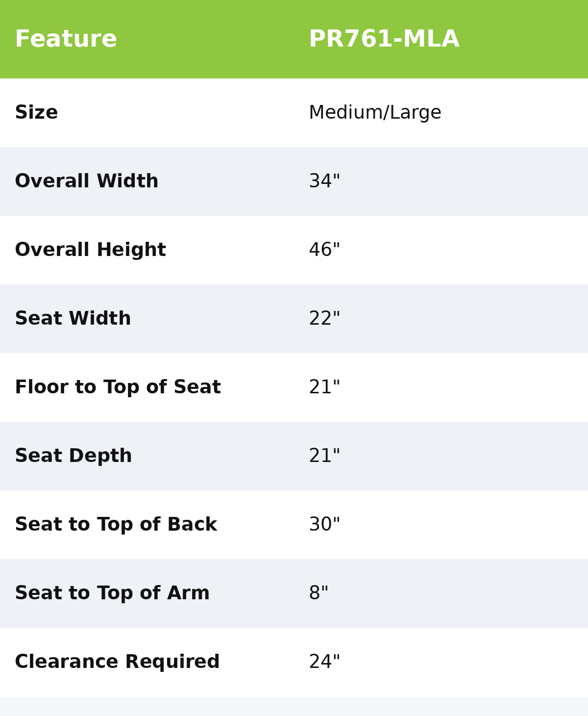Select the Seat Depth 21" value
The height and width of the screenshot is (716, 588).
(324, 457)
